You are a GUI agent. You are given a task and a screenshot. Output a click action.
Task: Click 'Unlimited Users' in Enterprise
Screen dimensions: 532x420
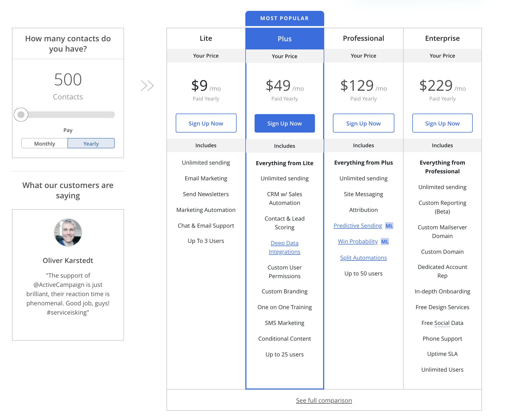442,370
